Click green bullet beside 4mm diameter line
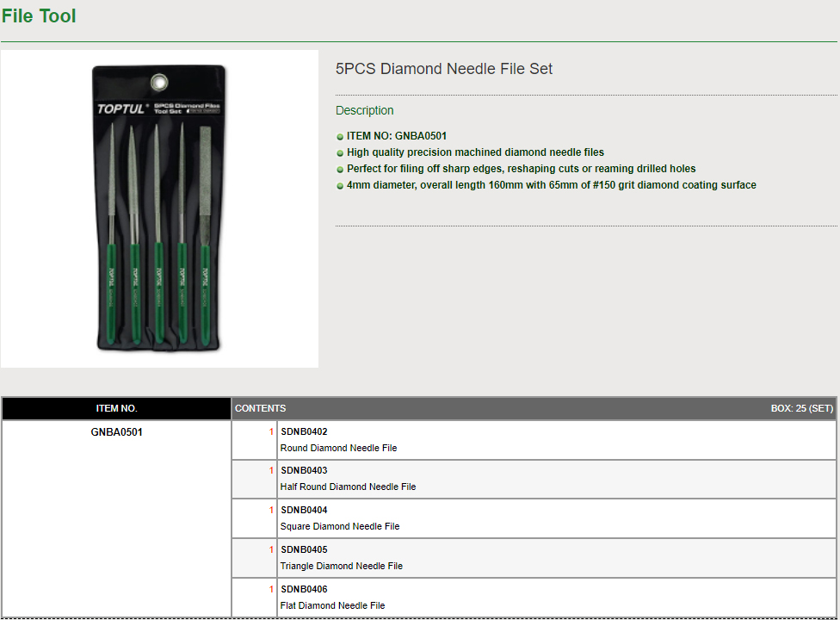The height and width of the screenshot is (620, 840). (340, 186)
